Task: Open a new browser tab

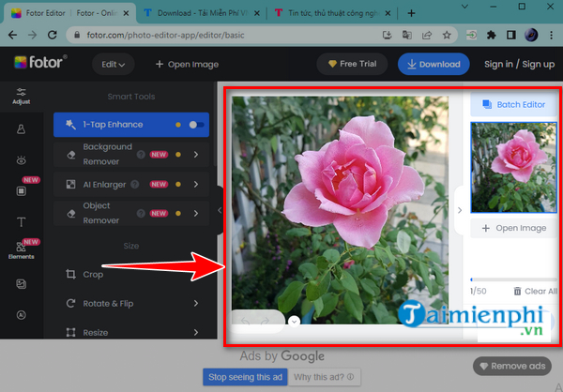Action: pyautogui.click(x=412, y=13)
